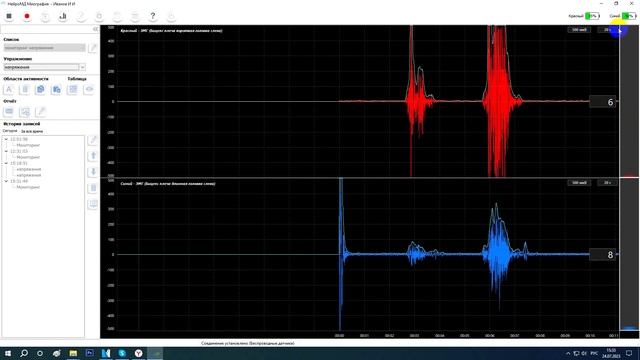This screenshot has height=360, width=640.
Task: Open File Explorer from the taskbar
Action: [x=73, y=353]
